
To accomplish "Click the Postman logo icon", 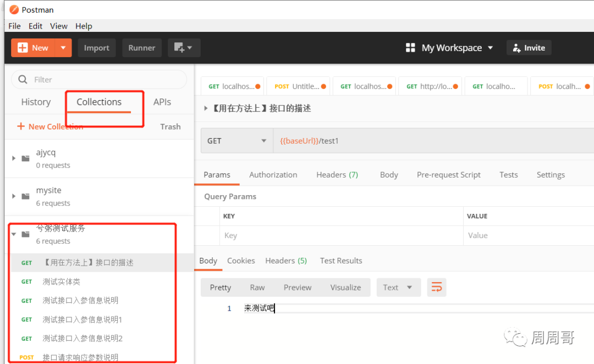I will click(14, 9).
